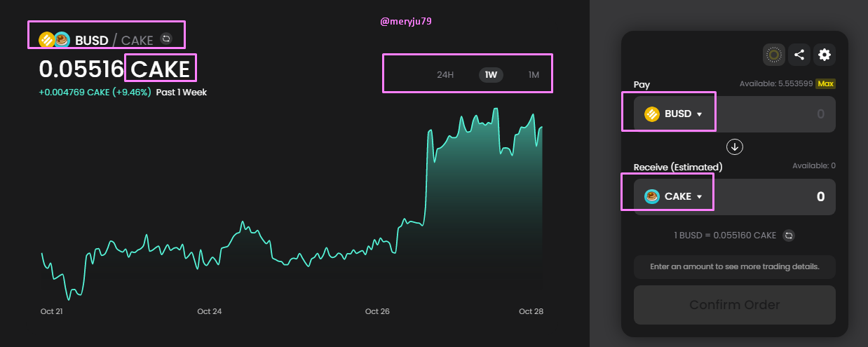Invert the 1 BUSD rate refresh icon
The image size is (868, 347).
click(x=789, y=236)
